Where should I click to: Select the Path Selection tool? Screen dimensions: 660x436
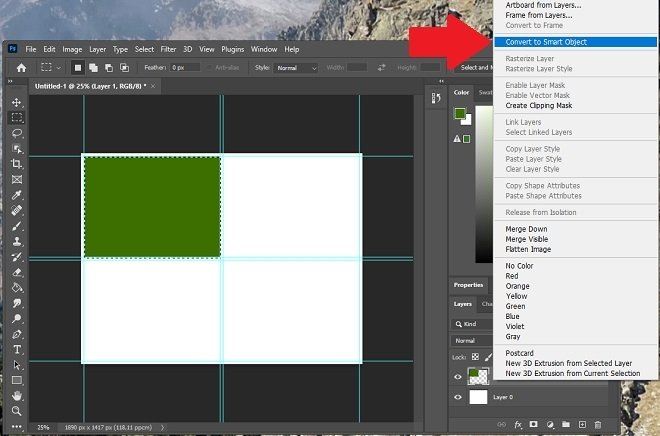click(x=17, y=365)
